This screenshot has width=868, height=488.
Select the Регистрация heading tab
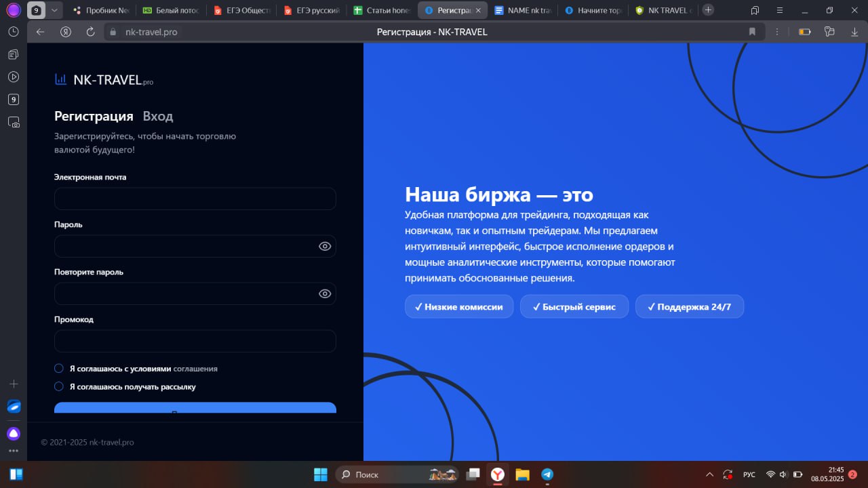(x=94, y=116)
